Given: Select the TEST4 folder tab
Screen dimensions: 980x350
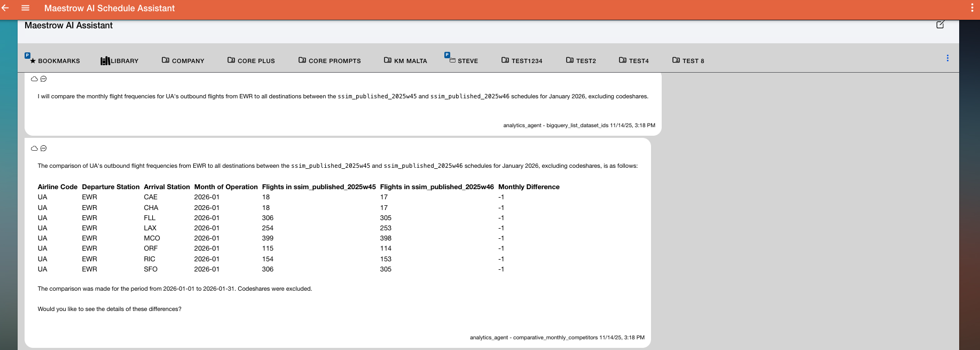Looking at the screenshot, I should pyautogui.click(x=634, y=60).
